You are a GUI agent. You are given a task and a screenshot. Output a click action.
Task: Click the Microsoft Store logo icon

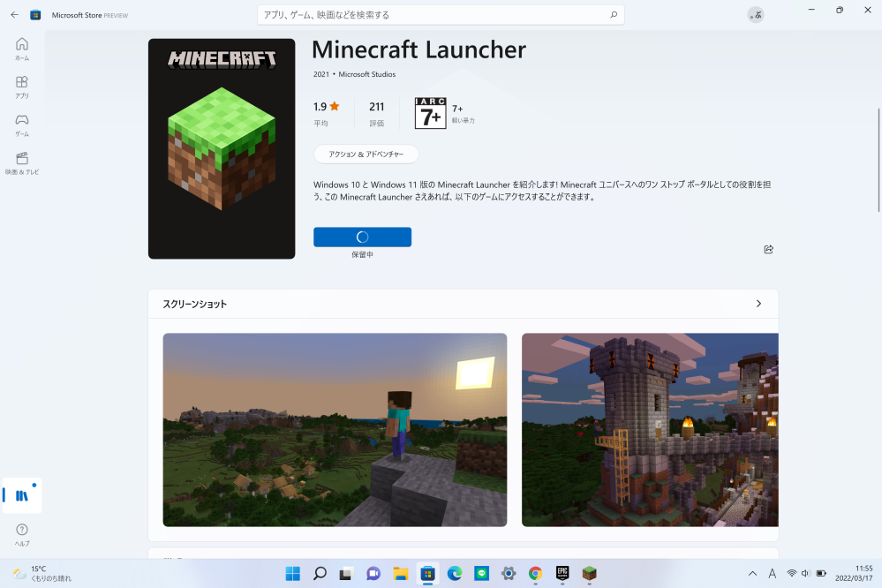click(x=35, y=15)
